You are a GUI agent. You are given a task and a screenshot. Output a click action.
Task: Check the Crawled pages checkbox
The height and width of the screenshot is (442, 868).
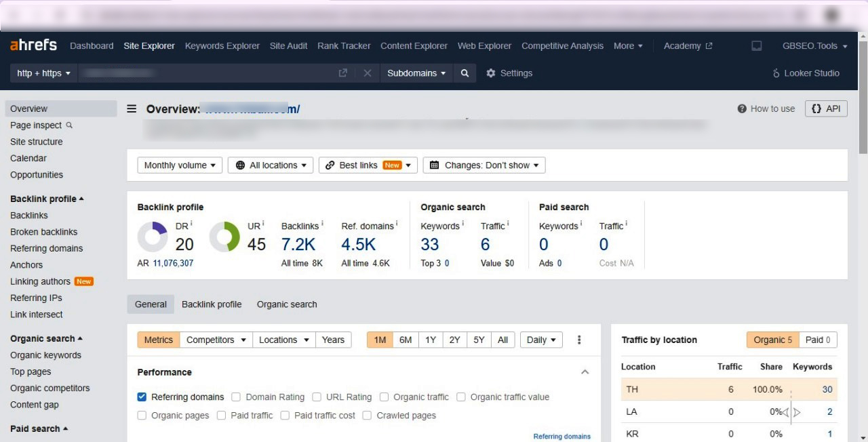click(367, 415)
